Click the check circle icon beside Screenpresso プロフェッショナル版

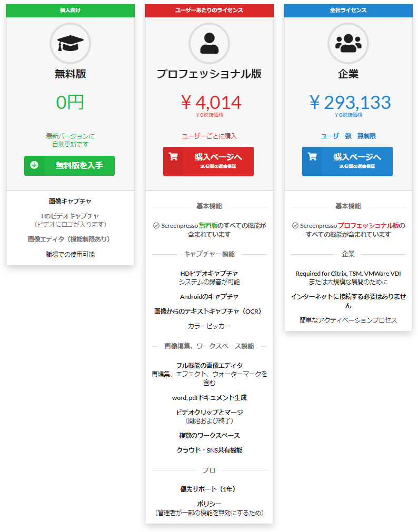pyautogui.click(x=295, y=225)
